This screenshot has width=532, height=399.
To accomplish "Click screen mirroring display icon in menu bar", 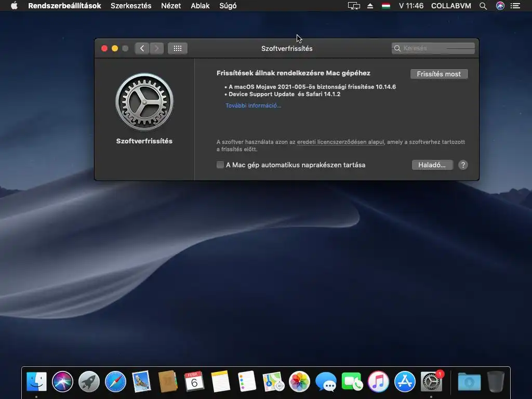I will 354,6.
